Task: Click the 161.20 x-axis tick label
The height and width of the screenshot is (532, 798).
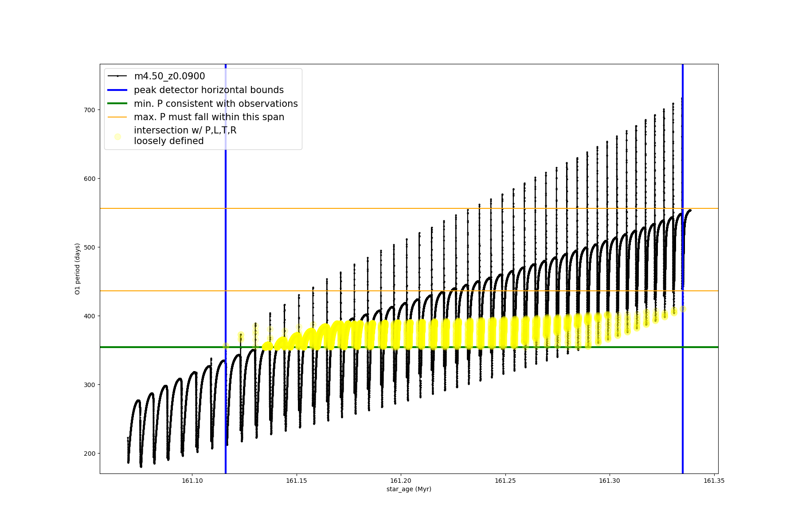Action: click(x=401, y=481)
